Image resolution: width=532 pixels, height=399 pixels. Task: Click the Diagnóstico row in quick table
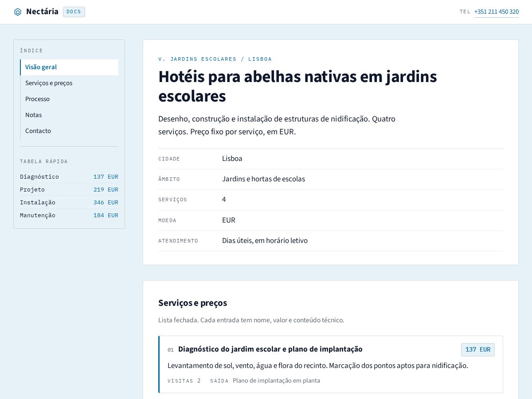69,177
